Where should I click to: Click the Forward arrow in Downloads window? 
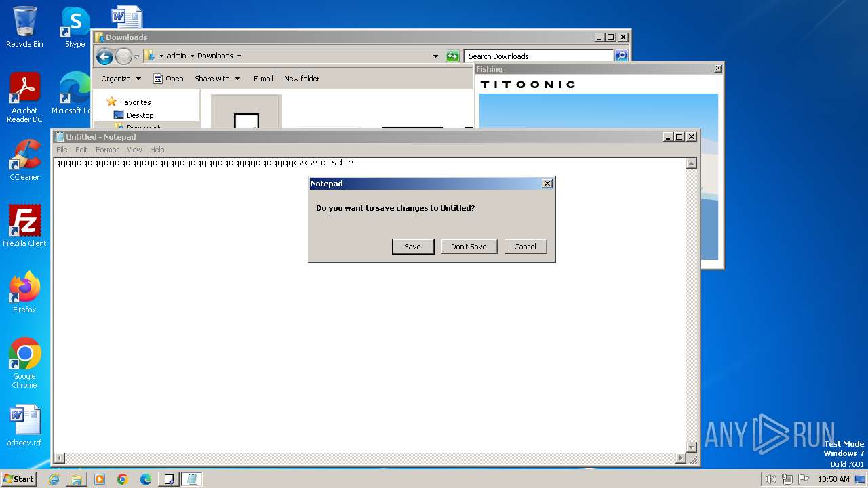click(123, 56)
